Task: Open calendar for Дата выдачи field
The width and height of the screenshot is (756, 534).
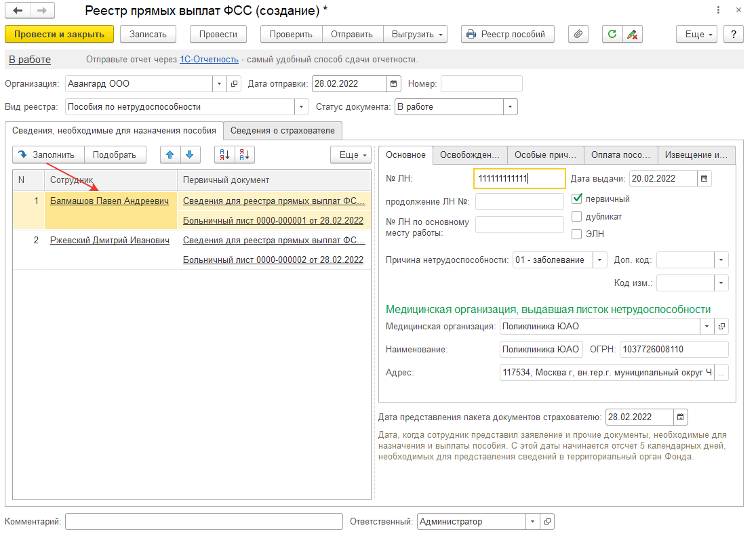Action: click(704, 179)
